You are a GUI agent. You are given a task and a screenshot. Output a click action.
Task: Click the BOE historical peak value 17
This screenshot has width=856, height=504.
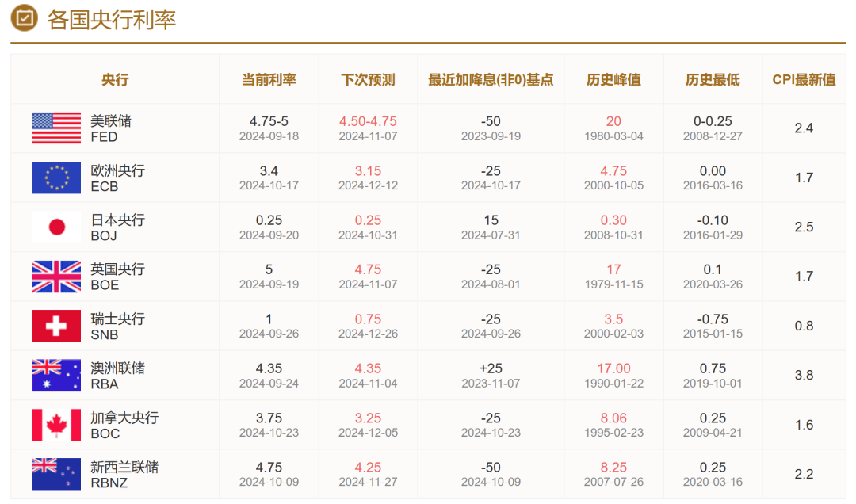613,269
